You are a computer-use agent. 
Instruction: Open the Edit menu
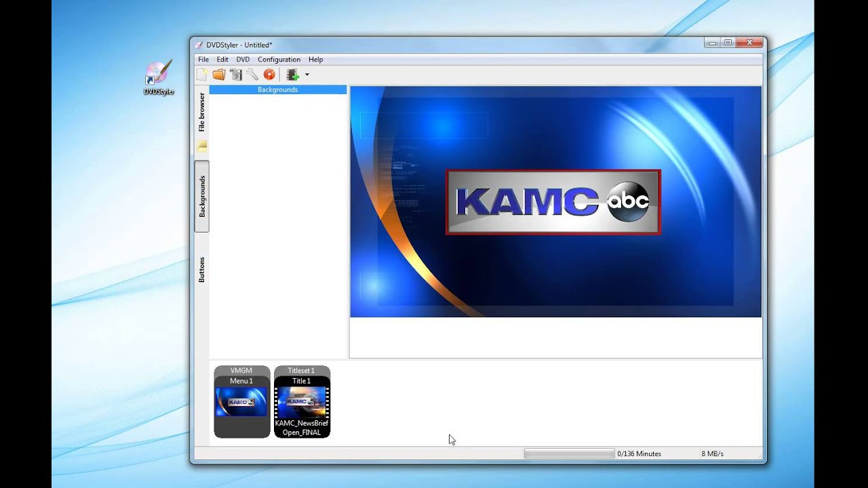pos(222,60)
